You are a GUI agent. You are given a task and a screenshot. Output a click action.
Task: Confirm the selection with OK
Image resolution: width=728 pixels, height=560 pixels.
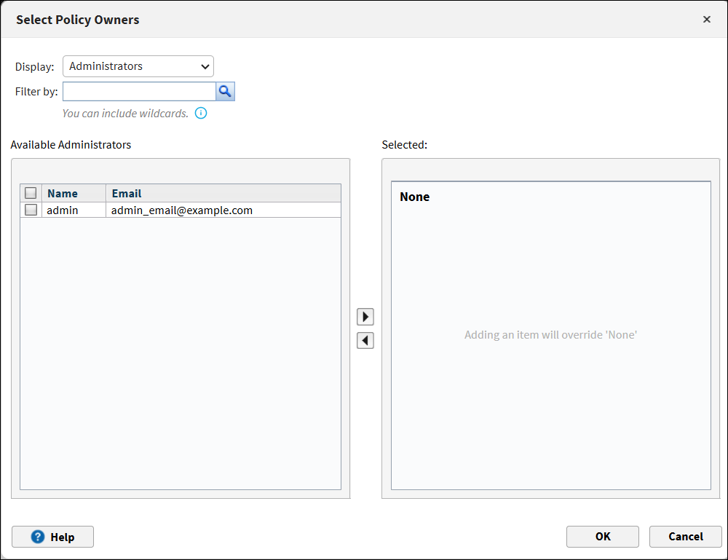pyautogui.click(x=602, y=537)
